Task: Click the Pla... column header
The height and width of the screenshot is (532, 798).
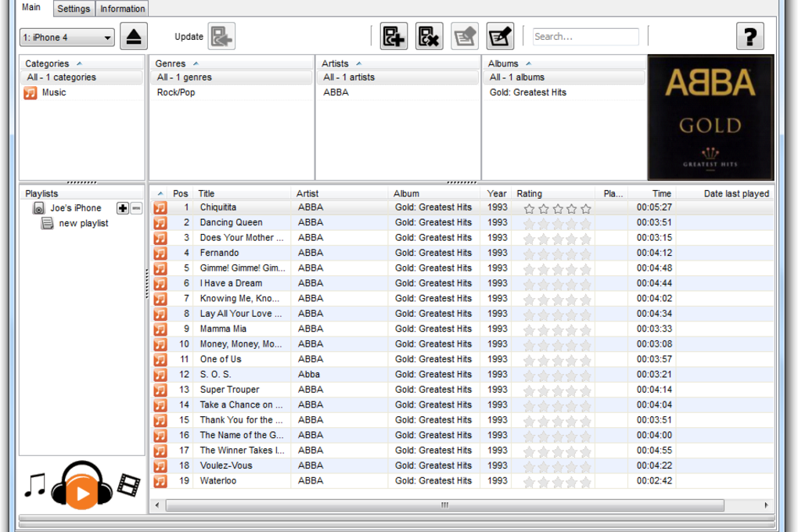Action: click(x=611, y=194)
